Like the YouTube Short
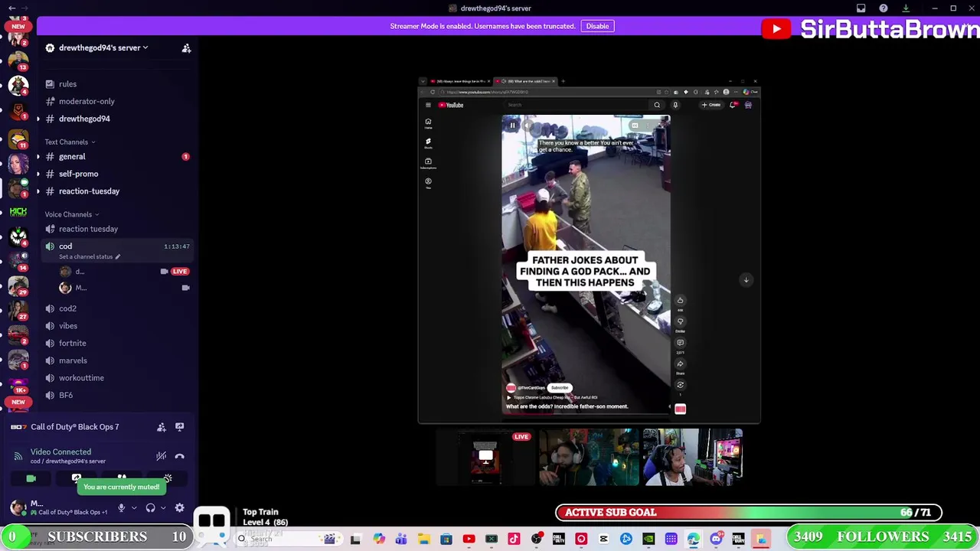The image size is (980, 551). point(680,301)
